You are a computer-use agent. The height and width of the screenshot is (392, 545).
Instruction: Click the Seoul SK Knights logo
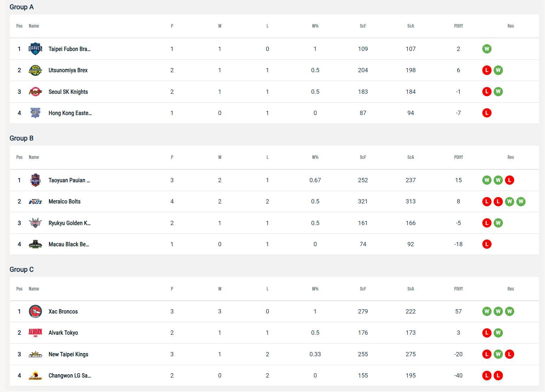35,92
